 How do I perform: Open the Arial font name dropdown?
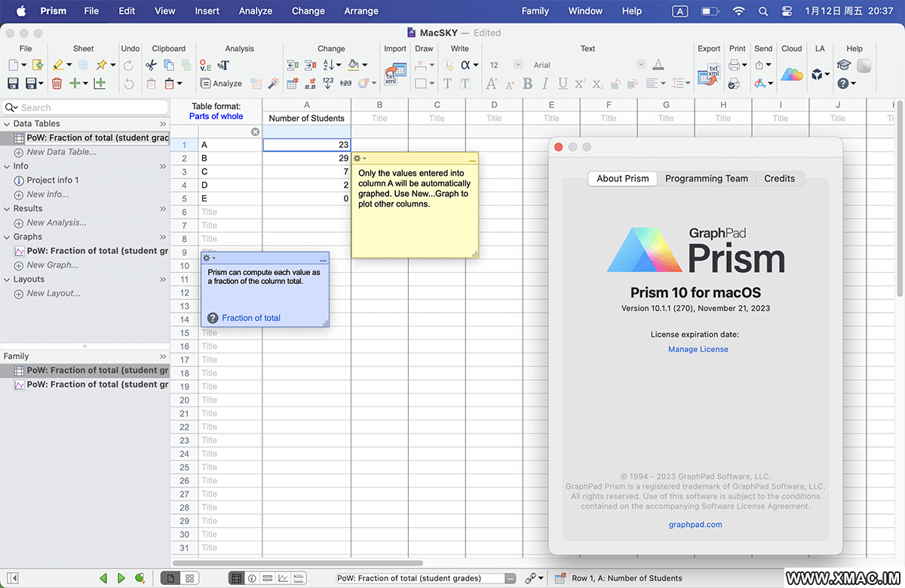click(x=641, y=66)
